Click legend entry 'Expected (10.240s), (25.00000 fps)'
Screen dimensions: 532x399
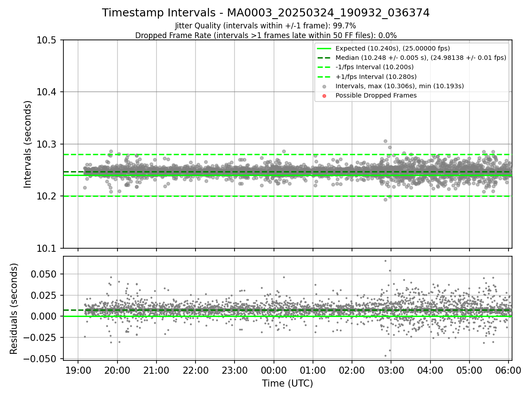tap(393, 48)
